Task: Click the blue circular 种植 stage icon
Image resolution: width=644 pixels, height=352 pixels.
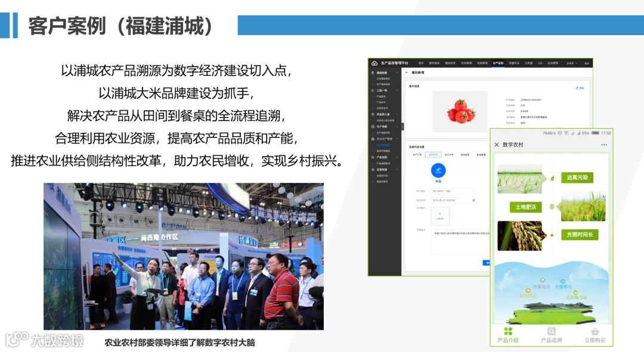Action: 438,170
